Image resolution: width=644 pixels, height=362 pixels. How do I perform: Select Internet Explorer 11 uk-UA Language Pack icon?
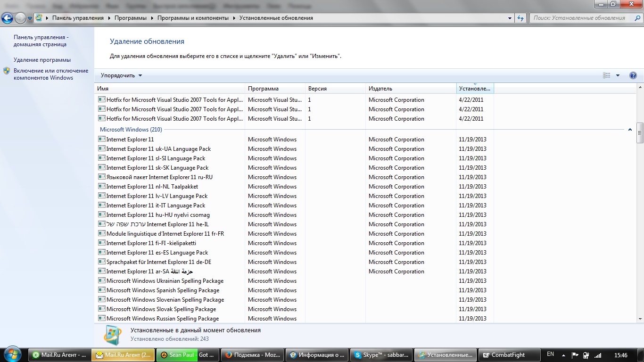[x=101, y=148]
